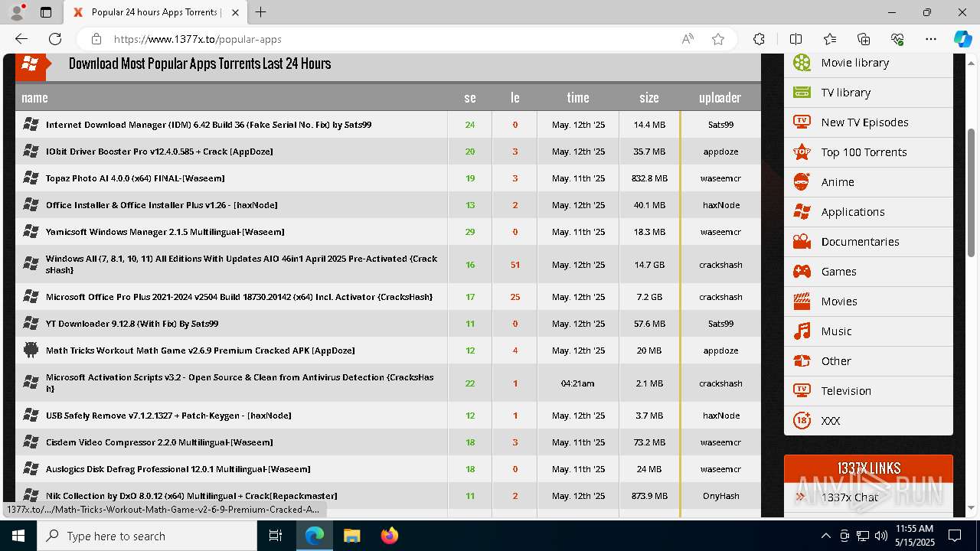Open the Copilot icon in Edge toolbar
Screen dimensions: 980x551
[x=962, y=39]
